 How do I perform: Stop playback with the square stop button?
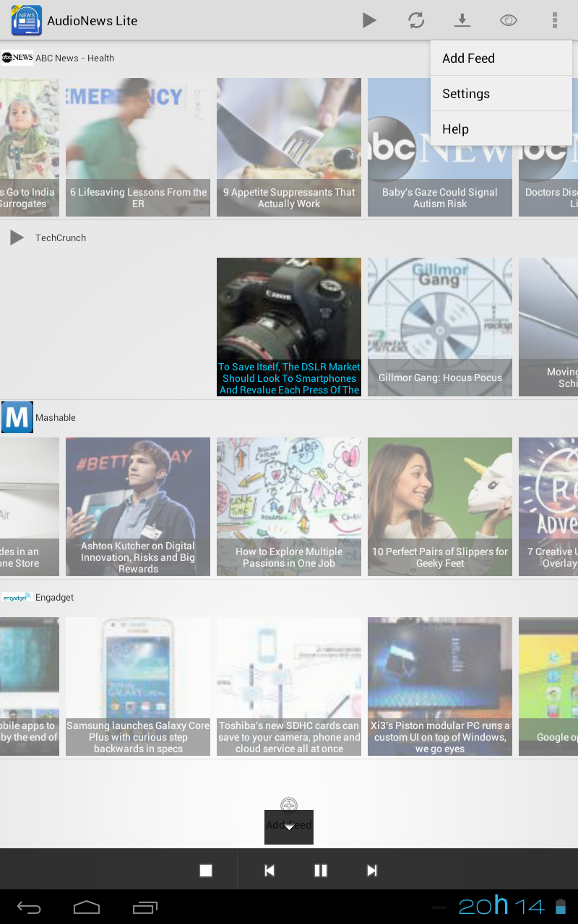coord(206,871)
